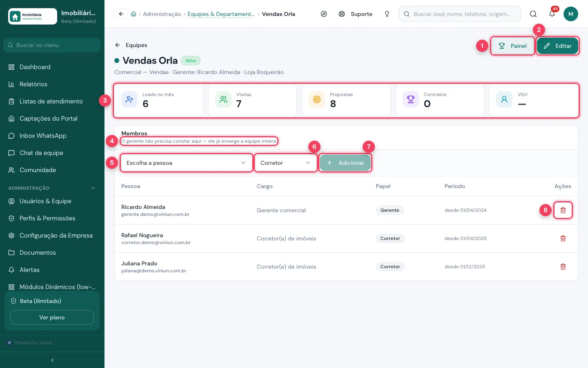Viewport: 588px width, 368px height.
Task: Click the Editar button
Action: [557, 46]
